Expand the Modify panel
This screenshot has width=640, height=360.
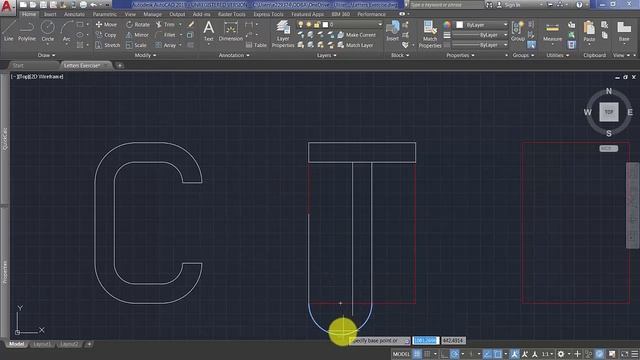[x=145, y=55]
